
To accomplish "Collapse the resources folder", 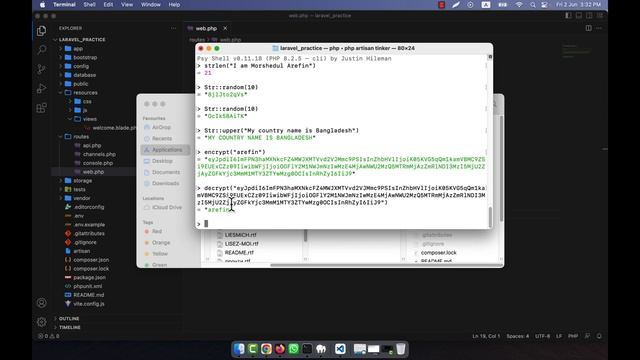I will pos(85,93).
